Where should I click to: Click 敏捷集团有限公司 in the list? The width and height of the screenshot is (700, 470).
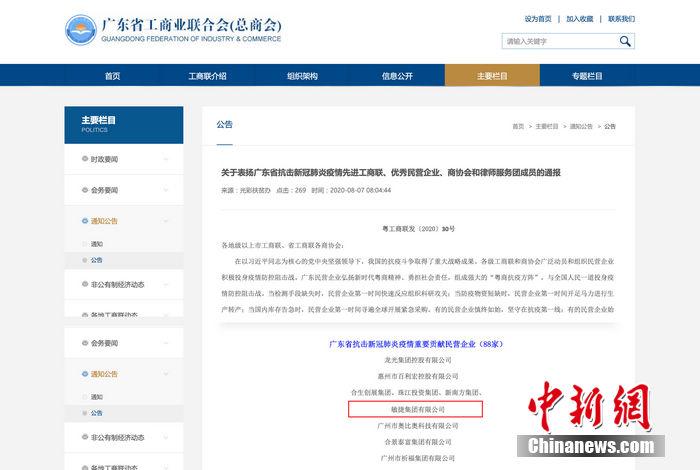click(418, 409)
